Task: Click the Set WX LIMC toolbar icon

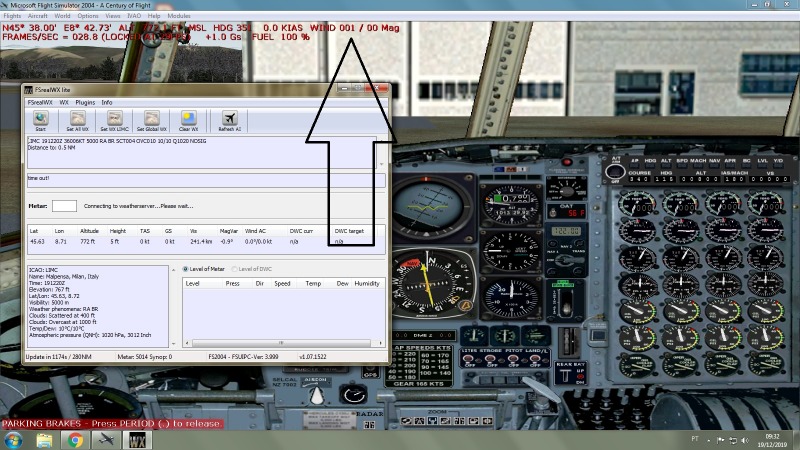Action: click(x=114, y=118)
